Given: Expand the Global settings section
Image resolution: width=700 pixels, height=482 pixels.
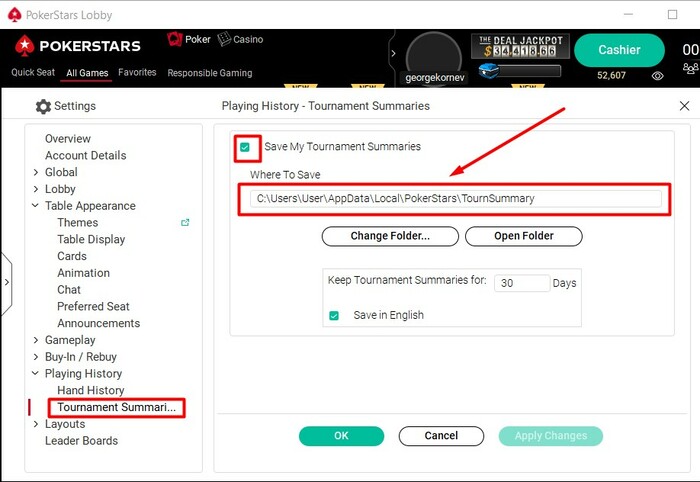Looking at the screenshot, I should pyautogui.click(x=36, y=172).
